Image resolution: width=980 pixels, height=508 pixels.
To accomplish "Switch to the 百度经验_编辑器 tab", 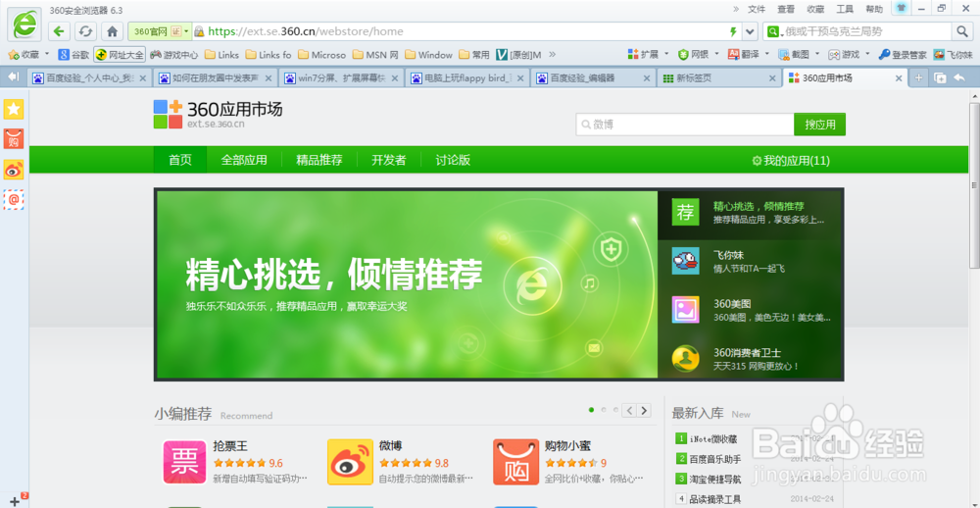I will [x=593, y=78].
